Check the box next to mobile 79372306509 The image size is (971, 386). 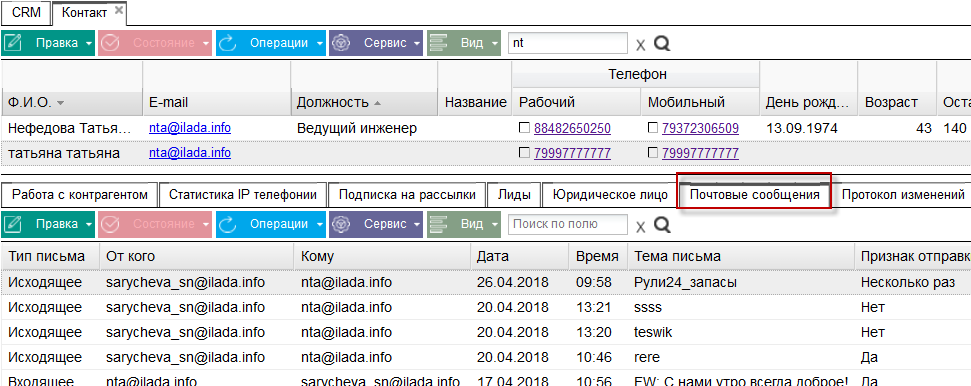[x=653, y=128]
